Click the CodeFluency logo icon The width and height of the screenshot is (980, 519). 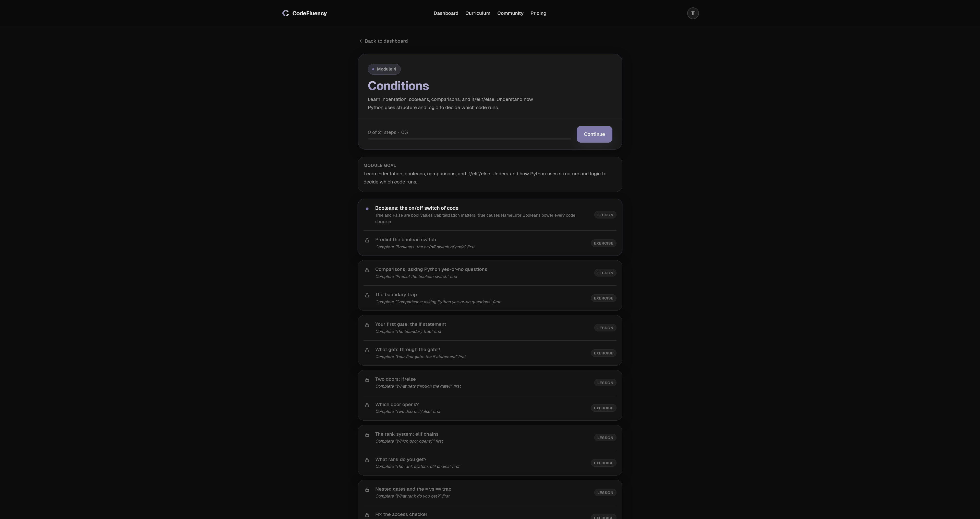(286, 13)
